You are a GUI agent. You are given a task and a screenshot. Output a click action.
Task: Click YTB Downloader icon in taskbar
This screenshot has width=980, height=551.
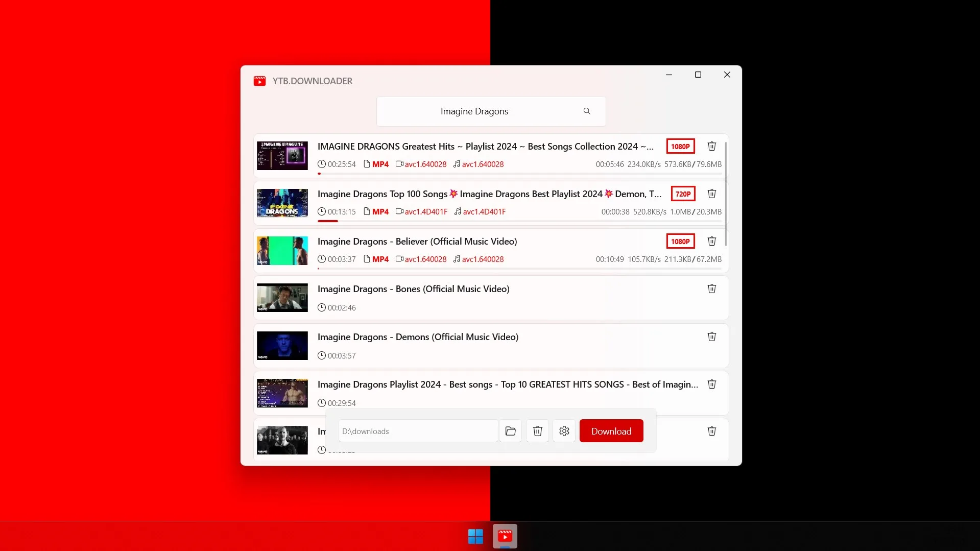coord(505,536)
